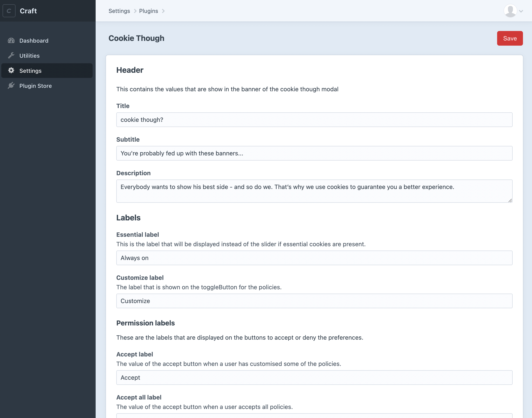Screen dimensions: 532x418
Task: Click the Title input field
Action: coord(314,120)
